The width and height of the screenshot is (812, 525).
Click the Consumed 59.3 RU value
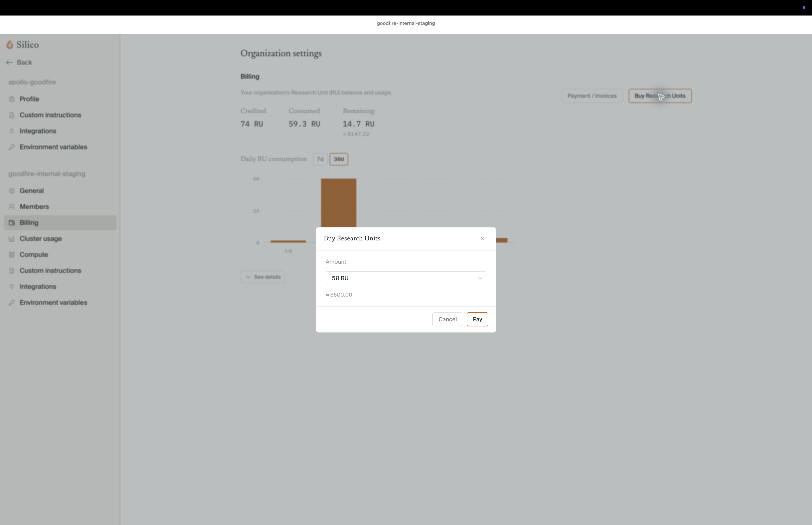pos(304,124)
